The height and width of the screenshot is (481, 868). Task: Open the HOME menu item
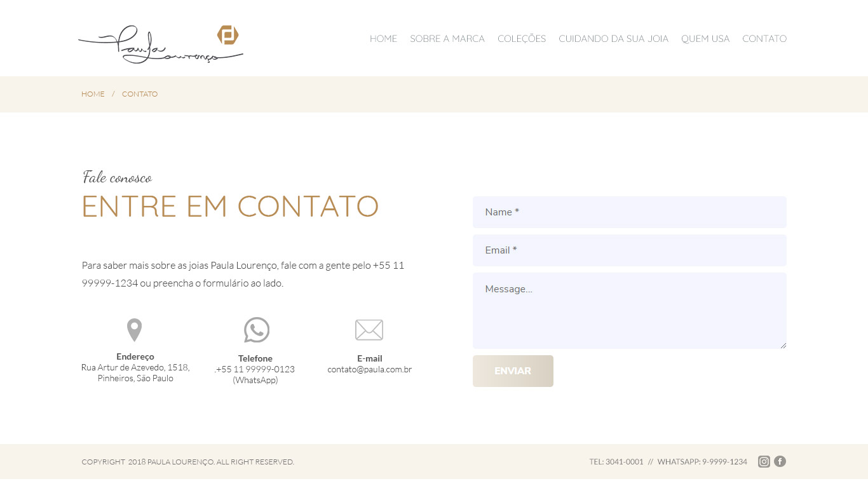(x=383, y=39)
